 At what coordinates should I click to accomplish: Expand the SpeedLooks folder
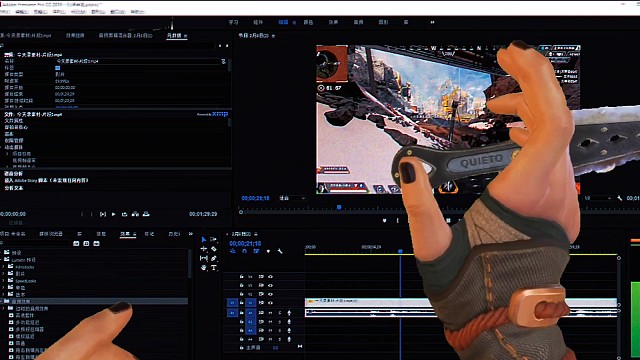coord(4,281)
